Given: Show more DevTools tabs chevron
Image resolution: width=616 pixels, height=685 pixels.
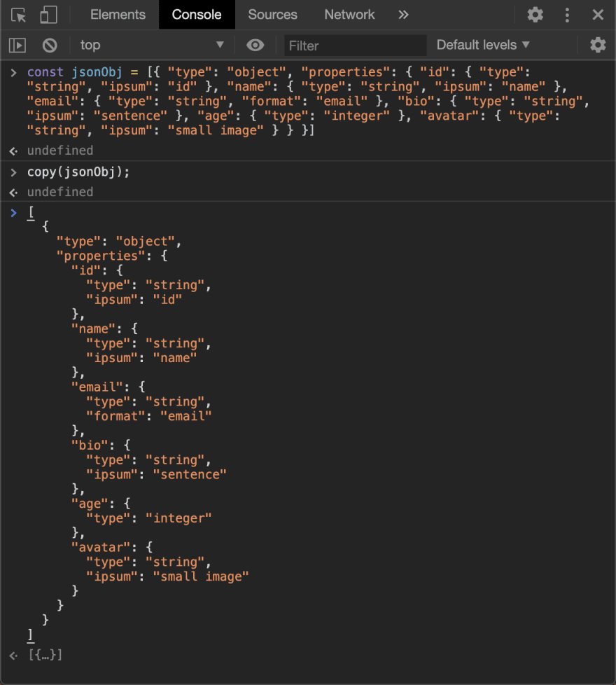Looking at the screenshot, I should [x=403, y=15].
